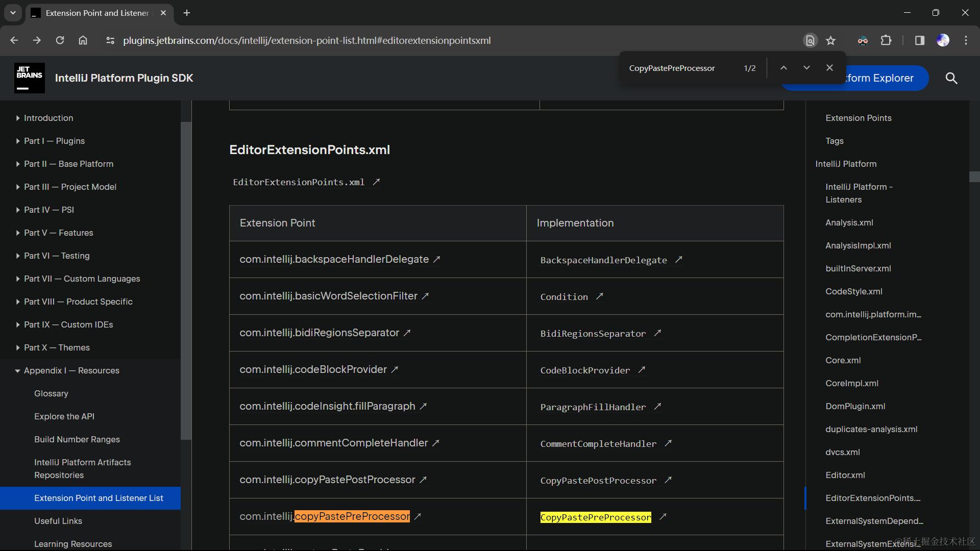Bookmark this page with star icon

(x=831, y=40)
